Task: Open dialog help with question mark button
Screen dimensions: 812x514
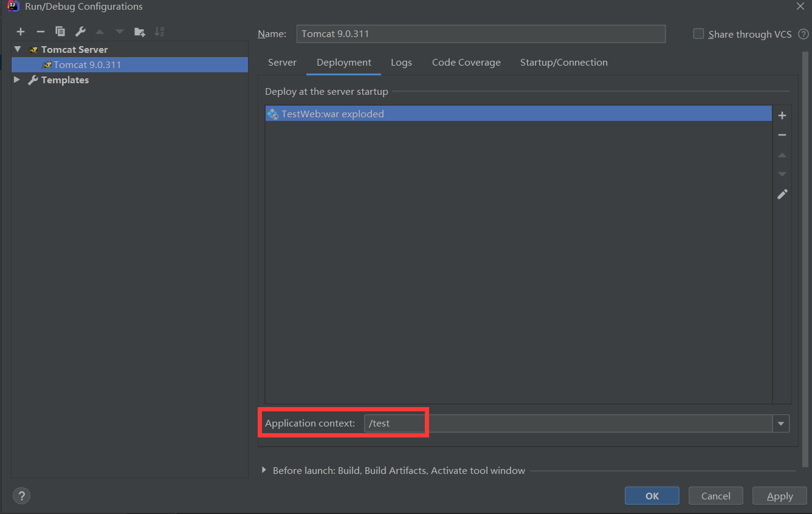Action: click(21, 495)
